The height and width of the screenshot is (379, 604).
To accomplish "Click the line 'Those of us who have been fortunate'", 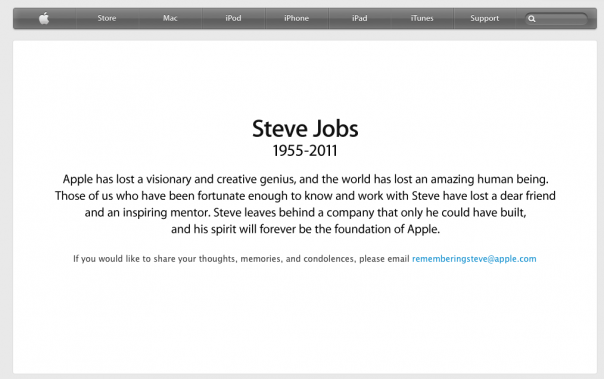I will [305, 196].
